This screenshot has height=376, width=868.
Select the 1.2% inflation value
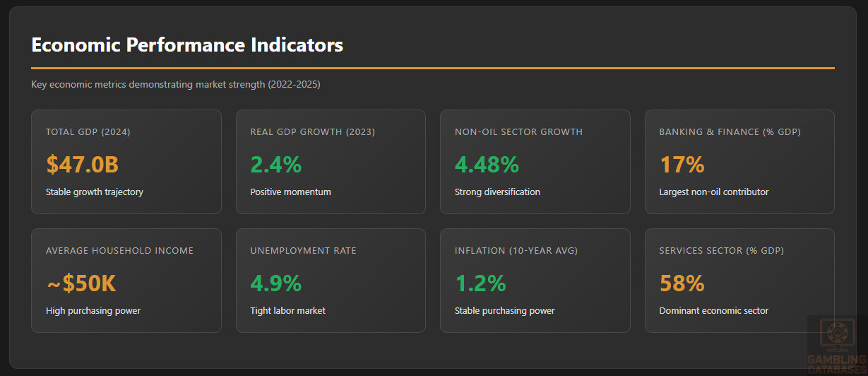pos(480,283)
